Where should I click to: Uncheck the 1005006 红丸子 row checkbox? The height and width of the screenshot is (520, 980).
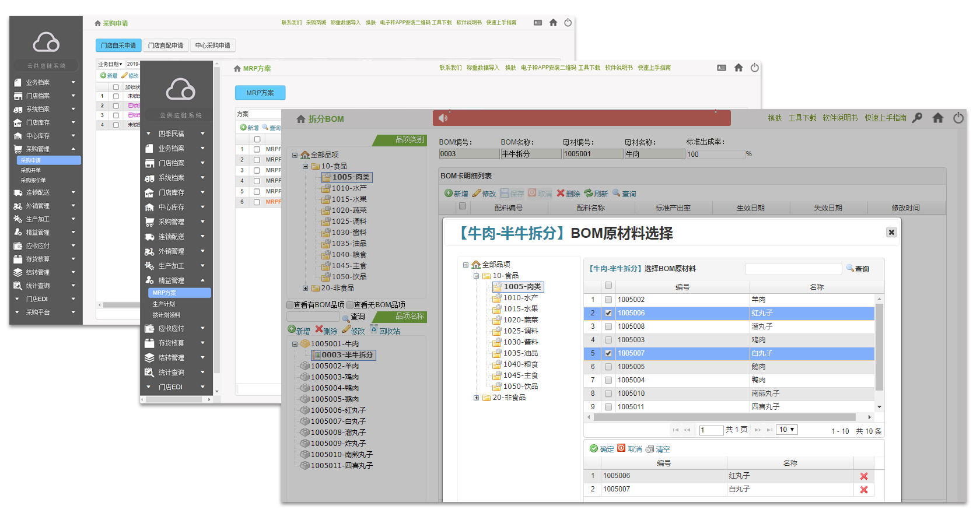608,313
